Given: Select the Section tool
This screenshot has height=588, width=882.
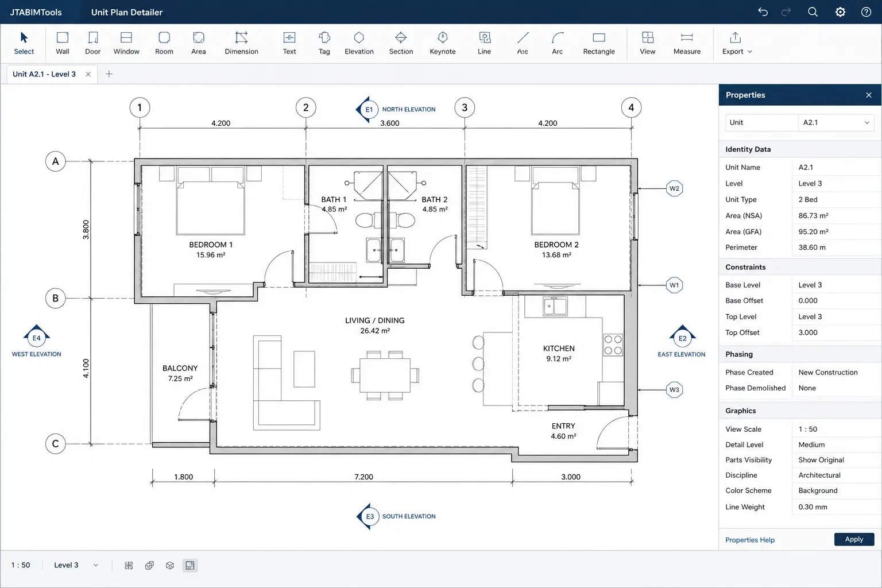Looking at the screenshot, I should [401, 43].
